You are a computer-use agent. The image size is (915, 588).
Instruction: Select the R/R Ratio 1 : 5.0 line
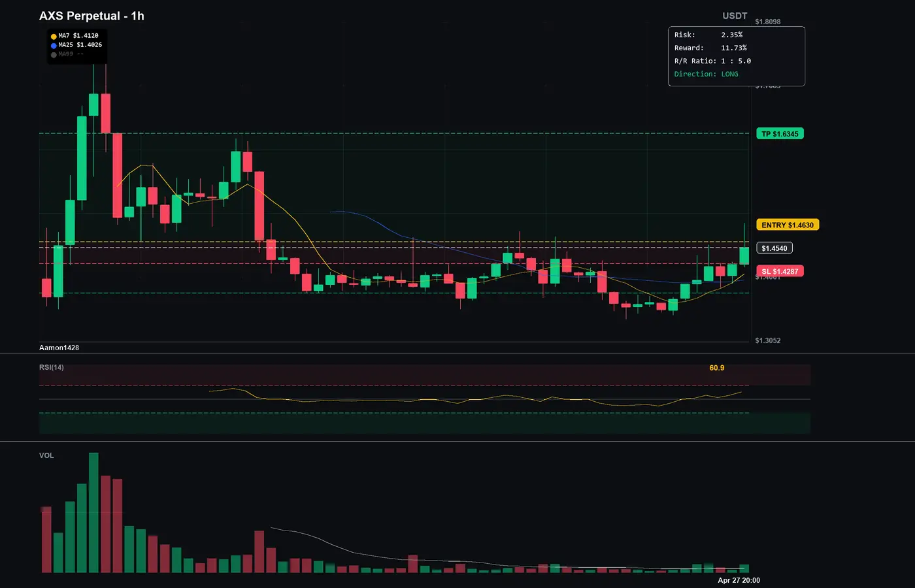712,61
